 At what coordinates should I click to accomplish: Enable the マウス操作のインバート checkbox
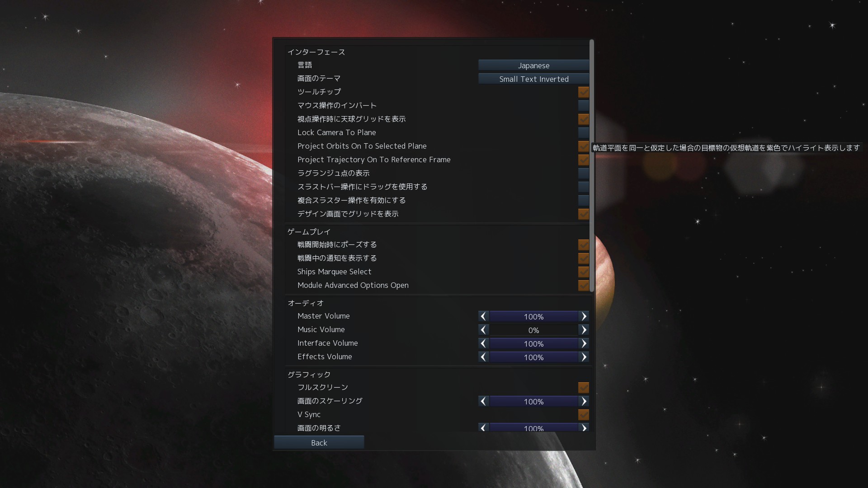point(584,106)
